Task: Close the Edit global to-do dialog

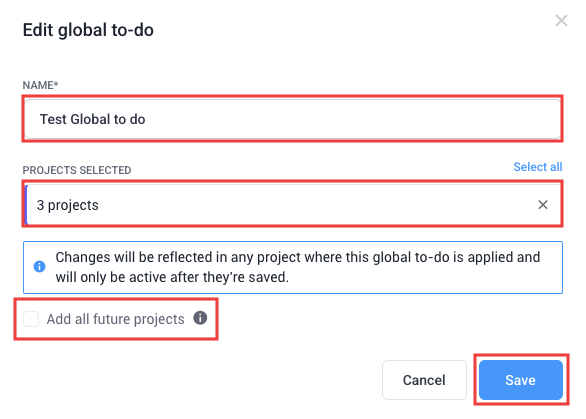Action: pos(561,21)
